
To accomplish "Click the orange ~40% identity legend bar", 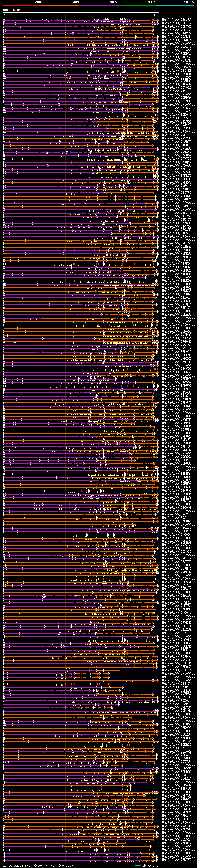I will [60, 6].
